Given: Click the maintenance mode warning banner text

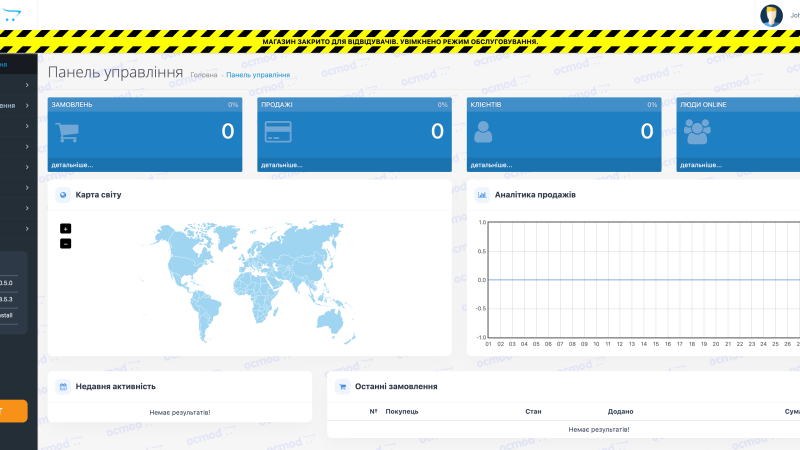Looking at the screenshot, I should pos(400,42).
